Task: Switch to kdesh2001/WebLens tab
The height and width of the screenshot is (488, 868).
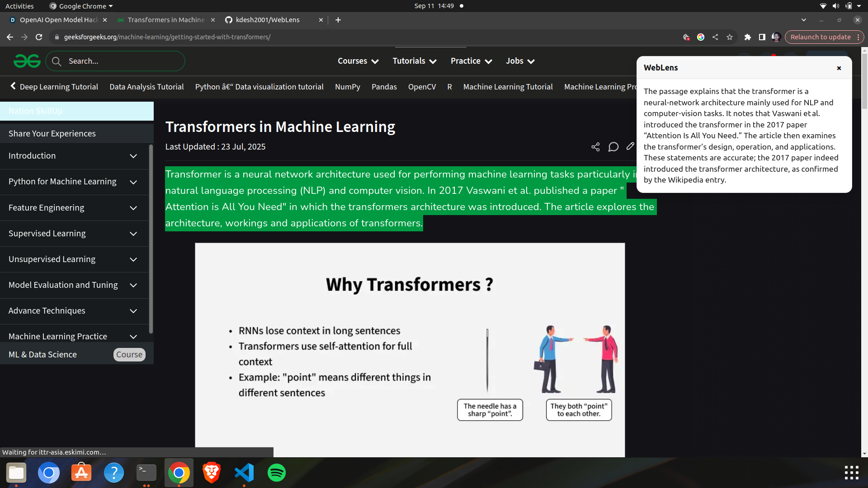Action: point(268,20)
